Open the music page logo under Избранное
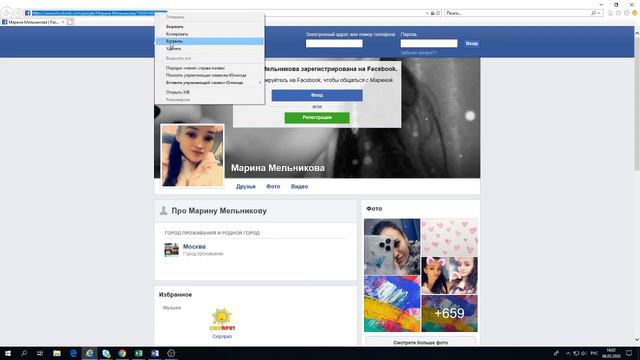This screenshot has width=640, height=360. 222,320
